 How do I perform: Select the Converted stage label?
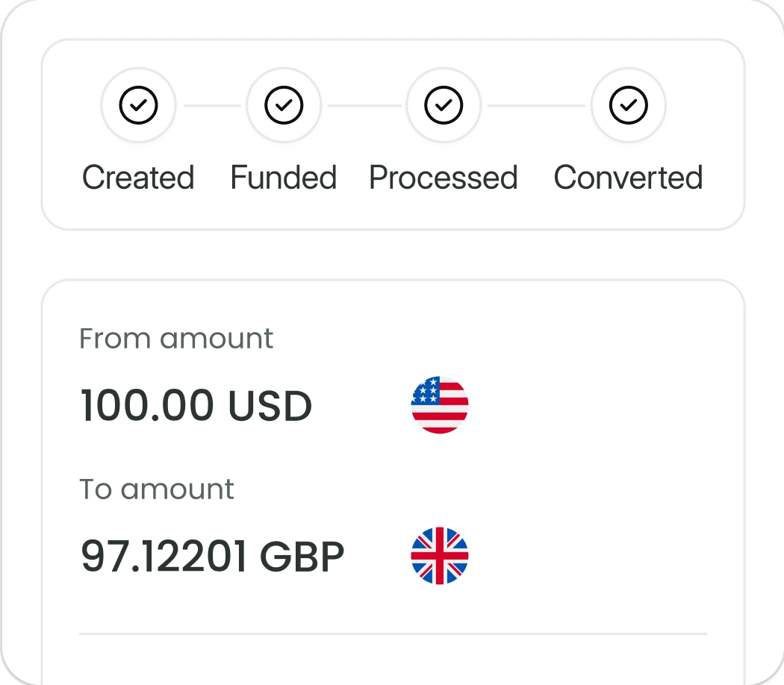tap(628, 178)
